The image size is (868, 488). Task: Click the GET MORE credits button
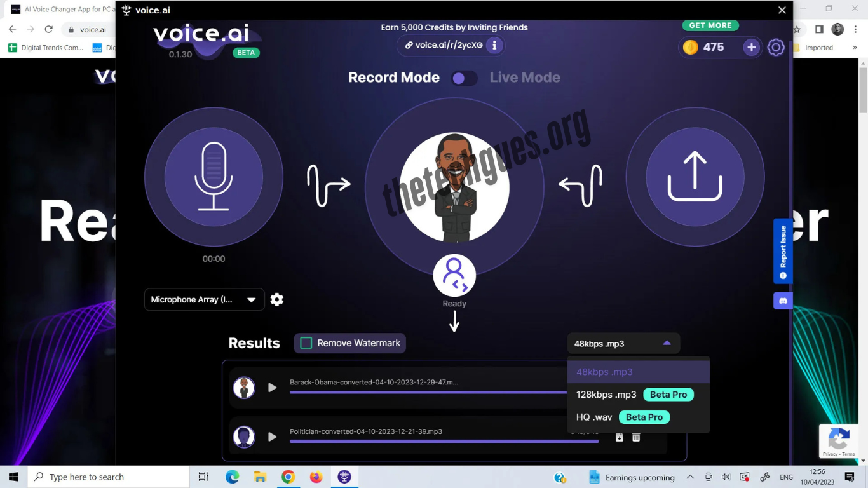710,25
